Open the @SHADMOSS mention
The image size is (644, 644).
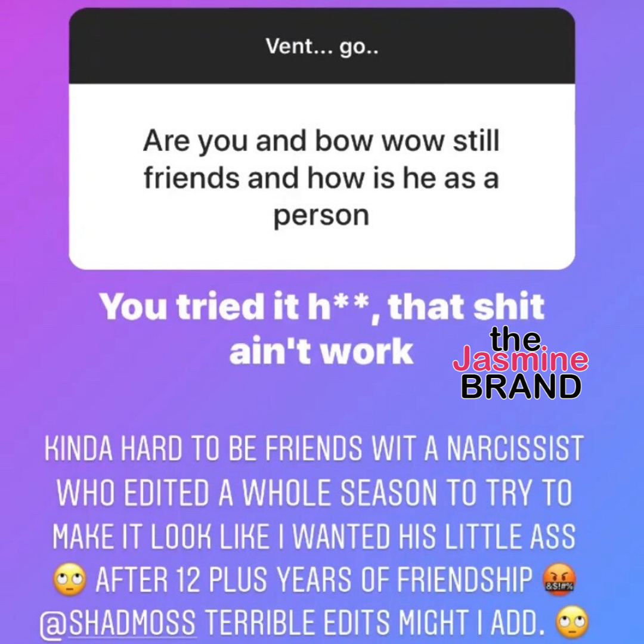(x=118, y=623)
